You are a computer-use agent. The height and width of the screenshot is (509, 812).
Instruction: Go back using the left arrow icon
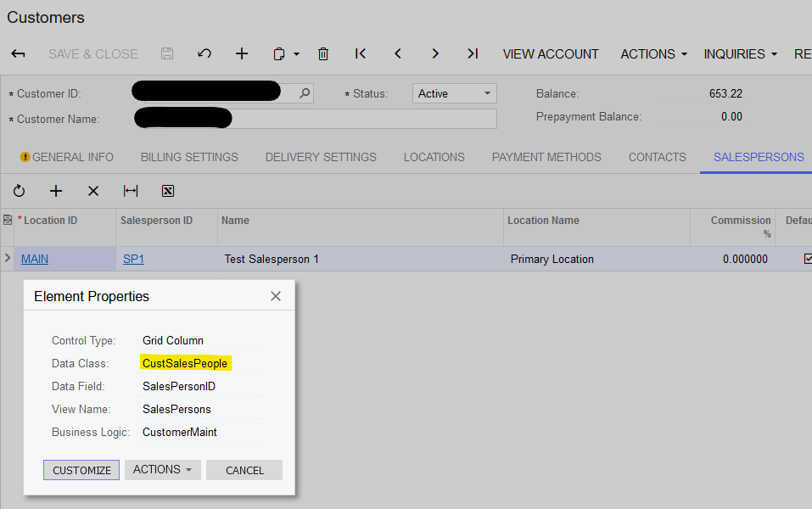click(18, 53)
